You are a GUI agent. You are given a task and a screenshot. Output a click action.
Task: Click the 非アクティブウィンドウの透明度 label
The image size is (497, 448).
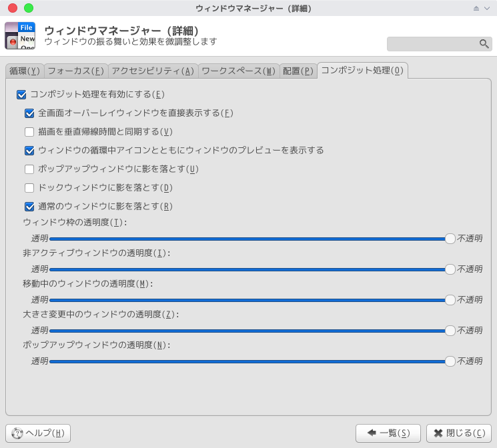tap(96, 253)
